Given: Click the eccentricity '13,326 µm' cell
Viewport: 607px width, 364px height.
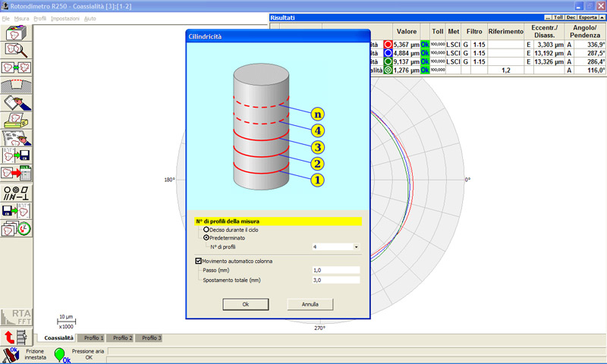Looking at the screenshot, I should pyautogui.click(x=549, y=61).
